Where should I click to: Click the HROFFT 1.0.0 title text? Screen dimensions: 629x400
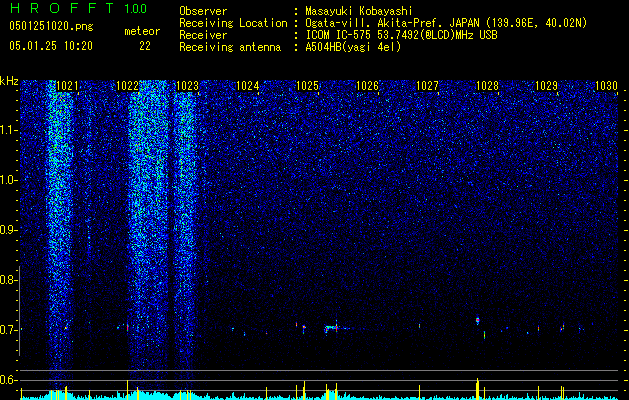click(78, 8)
